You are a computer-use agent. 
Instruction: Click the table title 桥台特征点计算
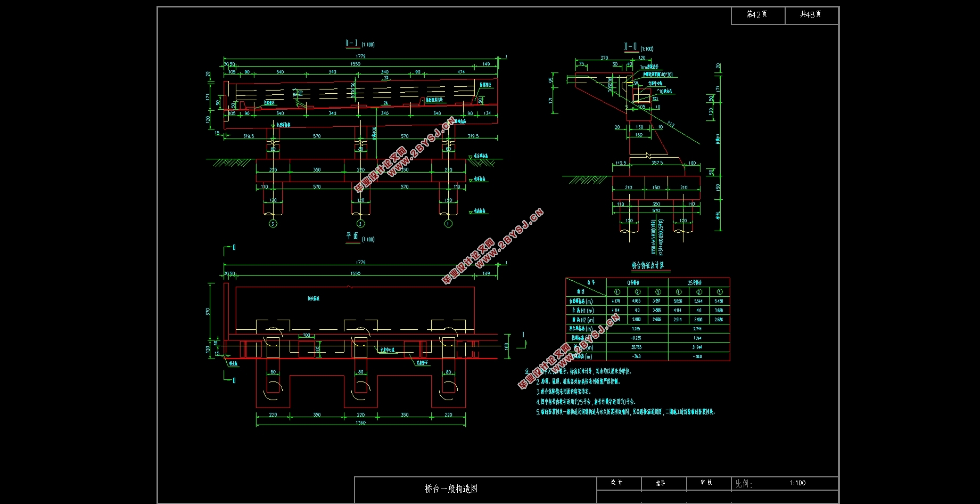coord(647,265)
